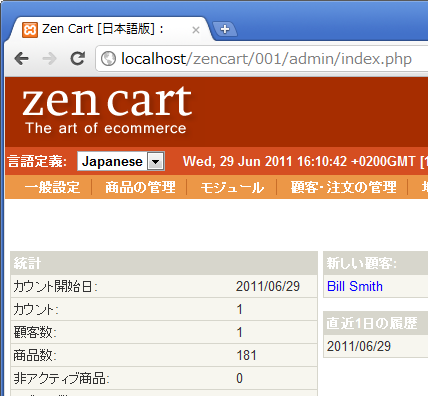
Task: Click the globe site-info icon in address bar
Action: point(108,59)
